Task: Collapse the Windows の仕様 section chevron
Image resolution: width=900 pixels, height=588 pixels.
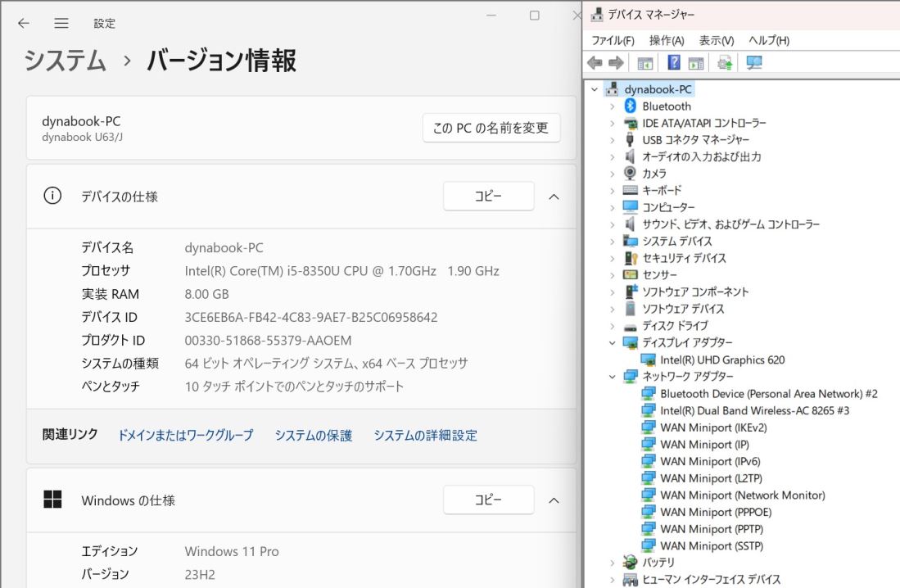Action: tap(554, 500)
